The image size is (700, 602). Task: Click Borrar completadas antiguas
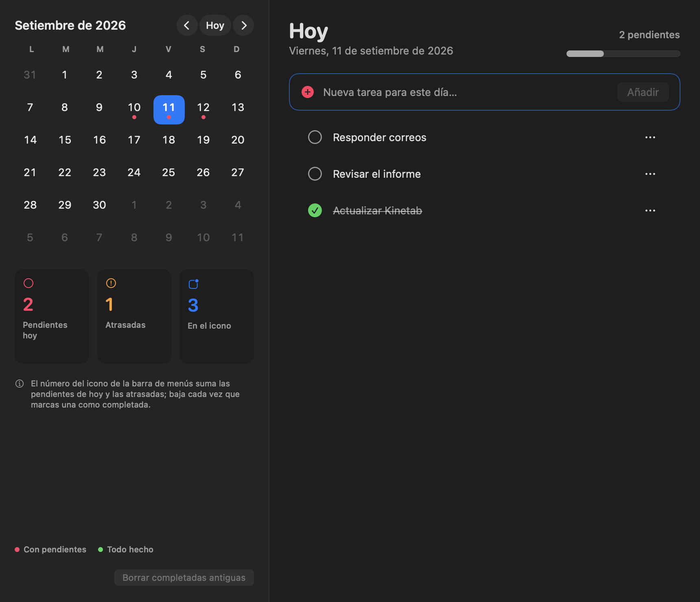pyautogui.click(x=184, y=578)
